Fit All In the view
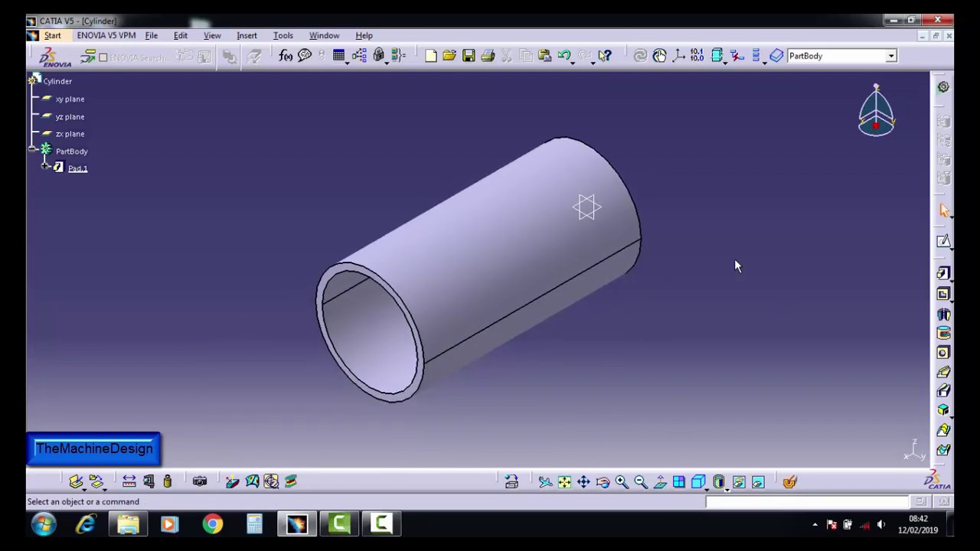 pos(564,482)
